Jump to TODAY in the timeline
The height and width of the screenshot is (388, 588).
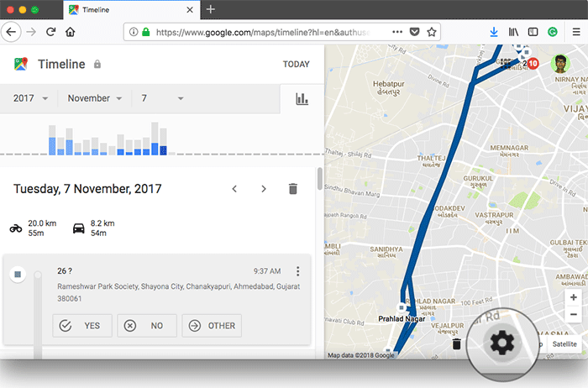(297, 65)
